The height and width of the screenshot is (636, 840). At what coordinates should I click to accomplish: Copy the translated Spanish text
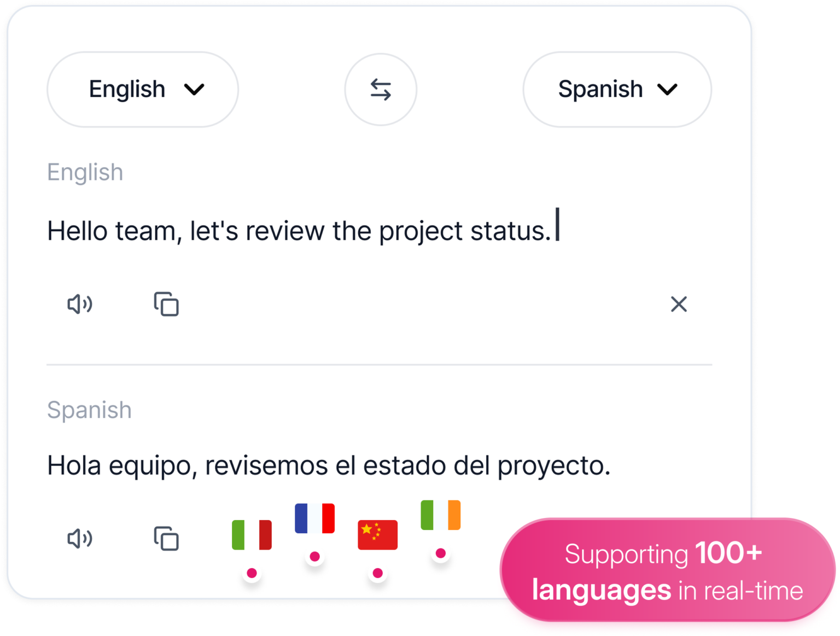pos(166,540)
